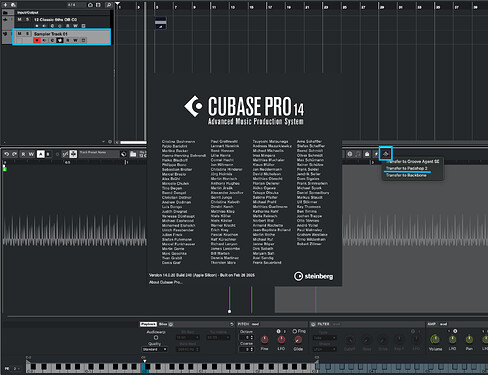Click the sampler undo arrow icon
This screenshot has height=375, width=488.
click(x=6, y=154)
